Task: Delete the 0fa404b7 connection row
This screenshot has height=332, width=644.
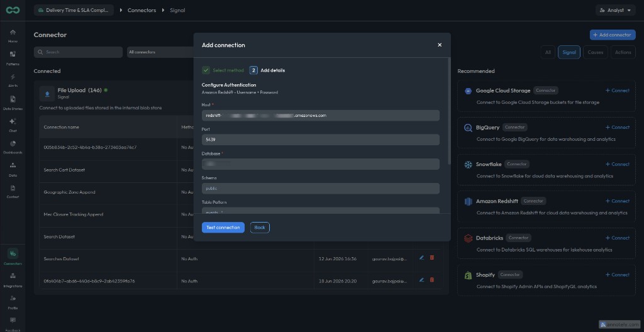Action: (x=431, y=280)
